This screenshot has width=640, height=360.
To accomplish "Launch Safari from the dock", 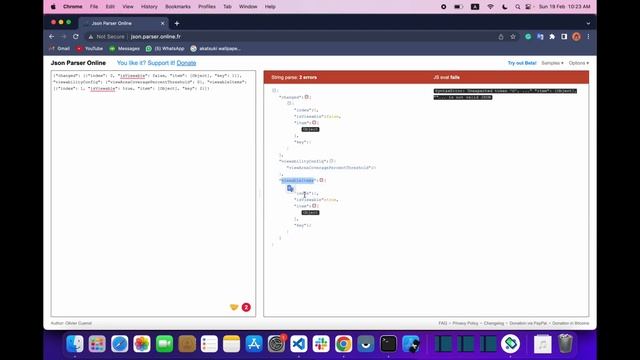I will click(120, 344).
